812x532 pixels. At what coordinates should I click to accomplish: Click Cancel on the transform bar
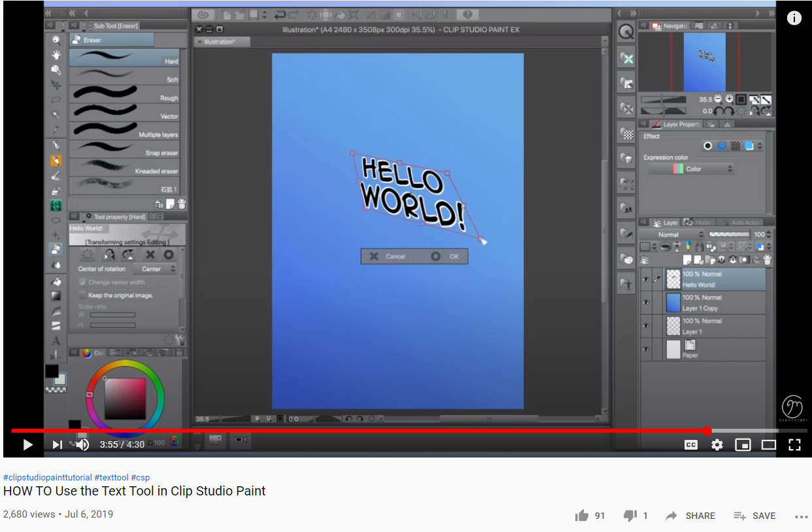coord(388,256)
